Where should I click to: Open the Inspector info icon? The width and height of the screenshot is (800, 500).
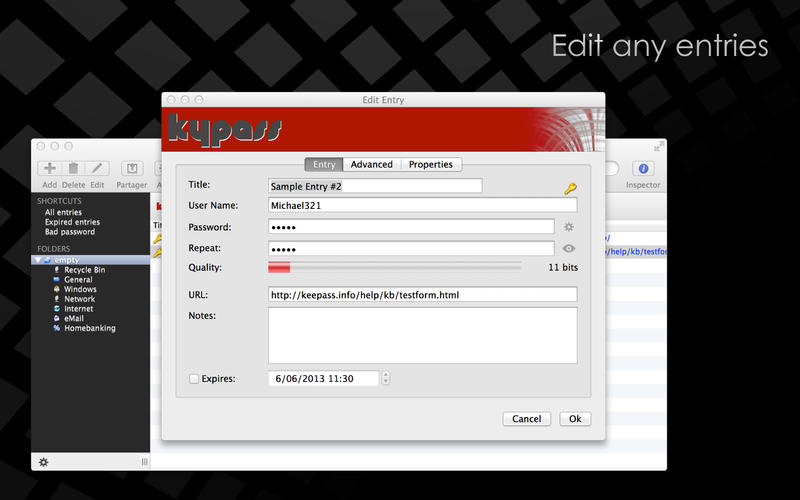643,169
